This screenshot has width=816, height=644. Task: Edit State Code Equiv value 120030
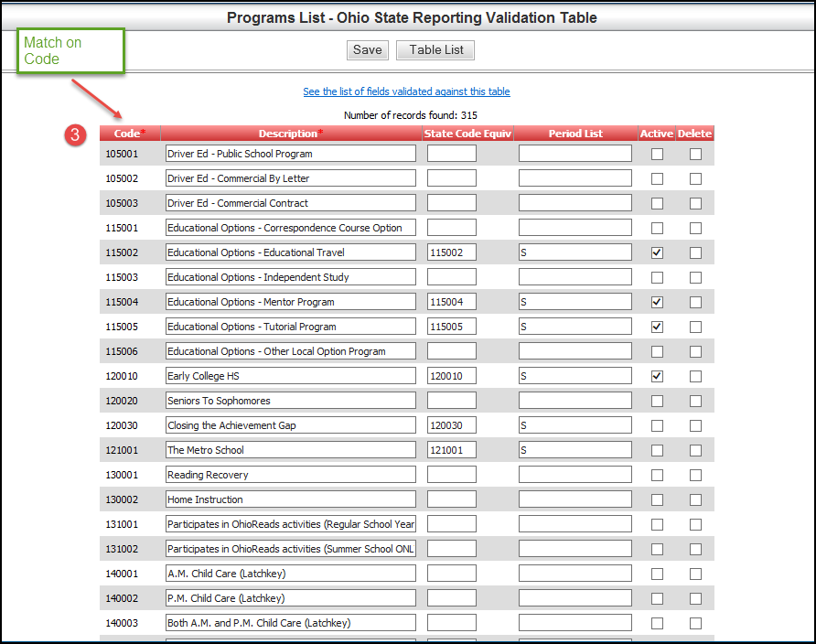[451, 425]
